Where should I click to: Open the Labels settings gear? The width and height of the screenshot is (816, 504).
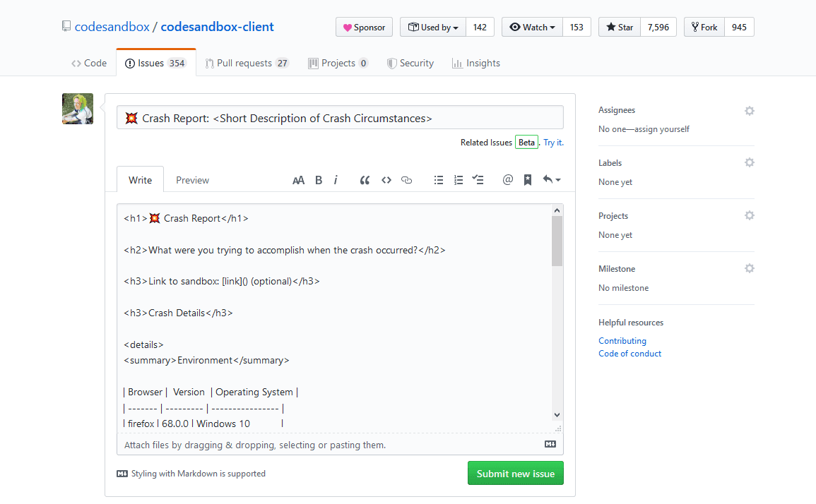tap(749, 162)
